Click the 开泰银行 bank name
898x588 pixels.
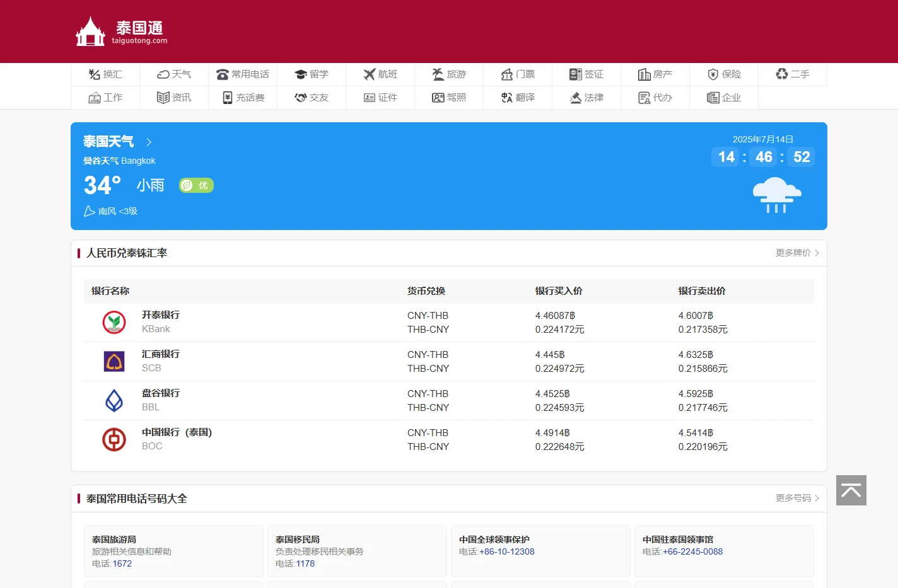[x=161, y=314]
